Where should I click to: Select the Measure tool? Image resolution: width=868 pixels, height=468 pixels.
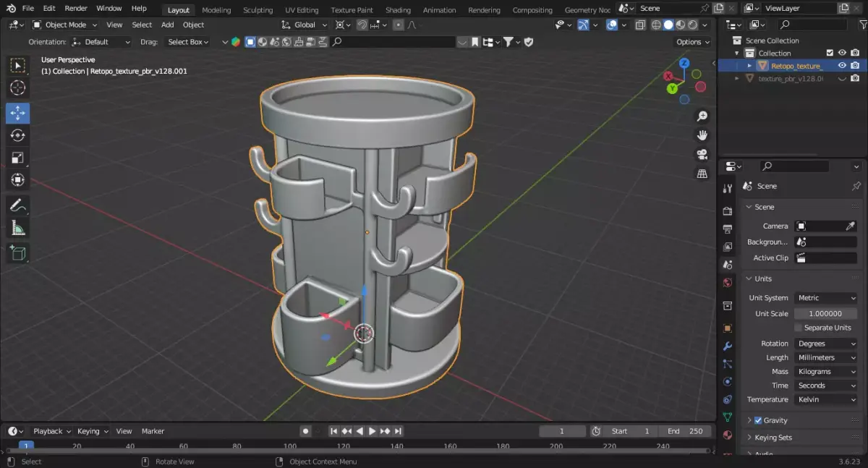[x=18, y=229]
